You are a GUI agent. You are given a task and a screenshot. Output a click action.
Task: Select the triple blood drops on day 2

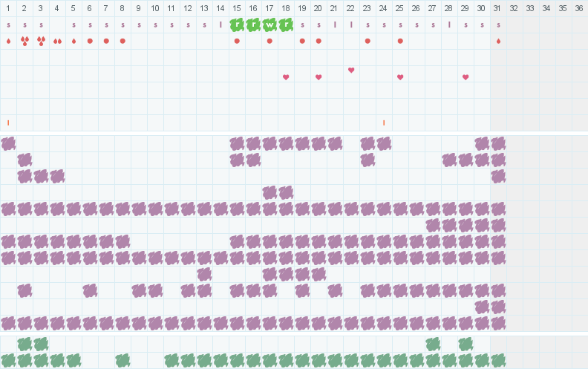(24, 41)
